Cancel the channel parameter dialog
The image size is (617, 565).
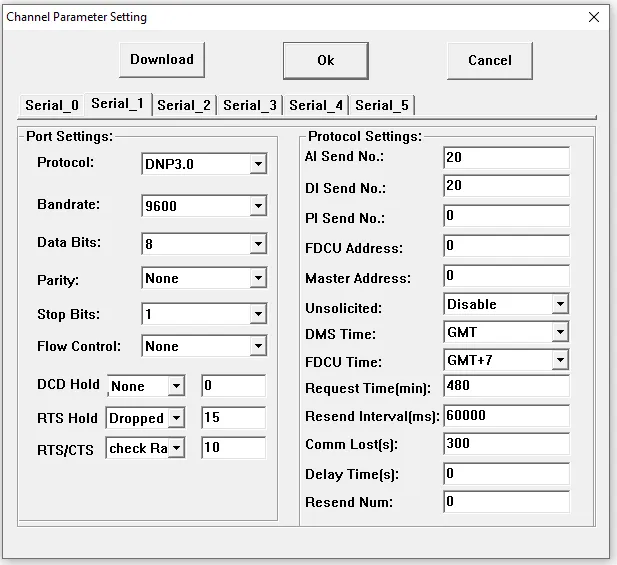(x=490, y=61)
